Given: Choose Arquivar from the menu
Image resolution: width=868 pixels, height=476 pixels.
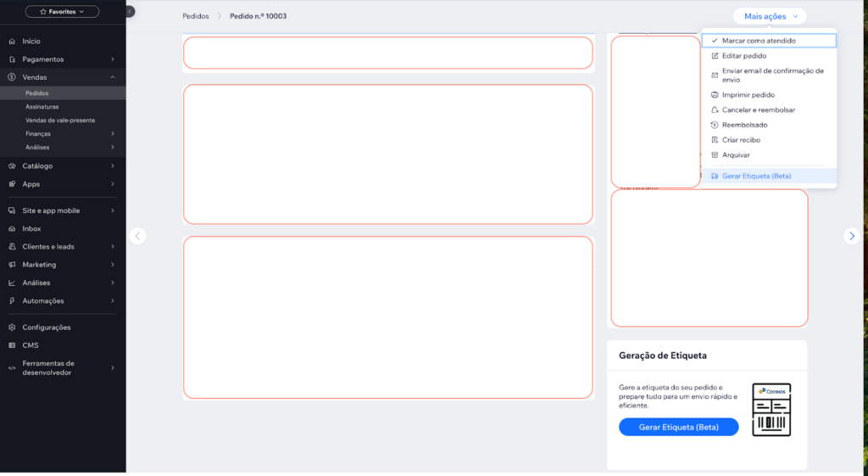Looking at the screenshot, I should coord(769,155).
